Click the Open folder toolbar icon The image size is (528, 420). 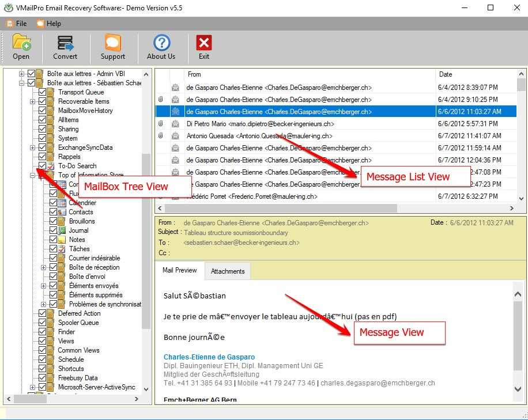[x=21, y=43]
